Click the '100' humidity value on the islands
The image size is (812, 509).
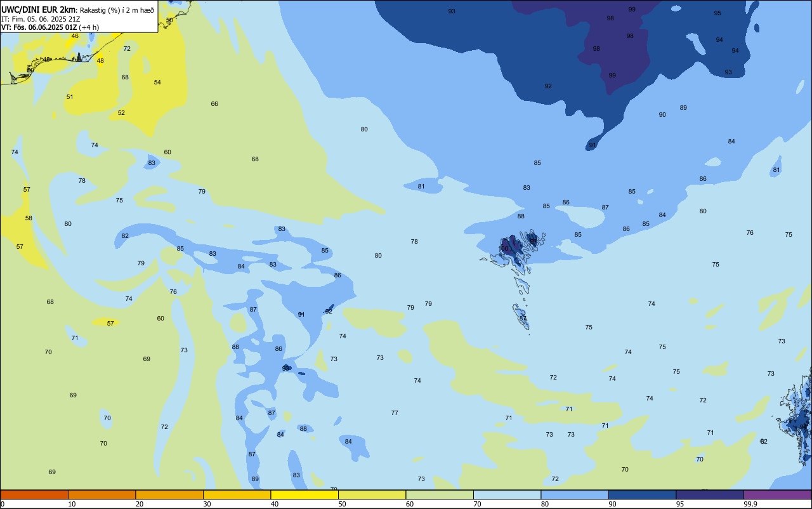pyautogui.click(x=504, y=249)
